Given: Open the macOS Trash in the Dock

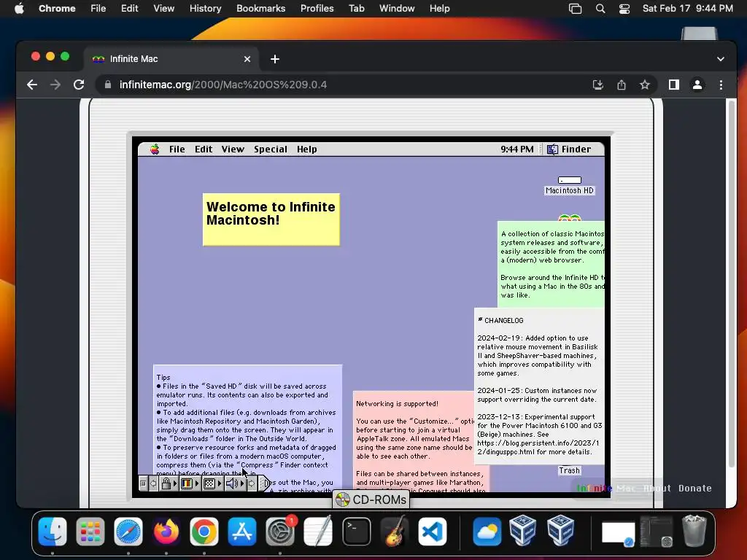Looking at the screenshot, I should [694, 531].
